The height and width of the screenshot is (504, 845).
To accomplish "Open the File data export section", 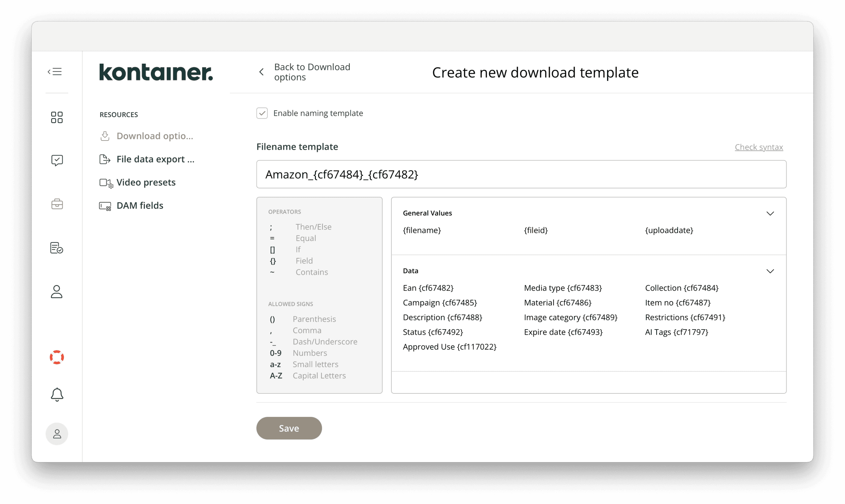I will tap(155, 159).
